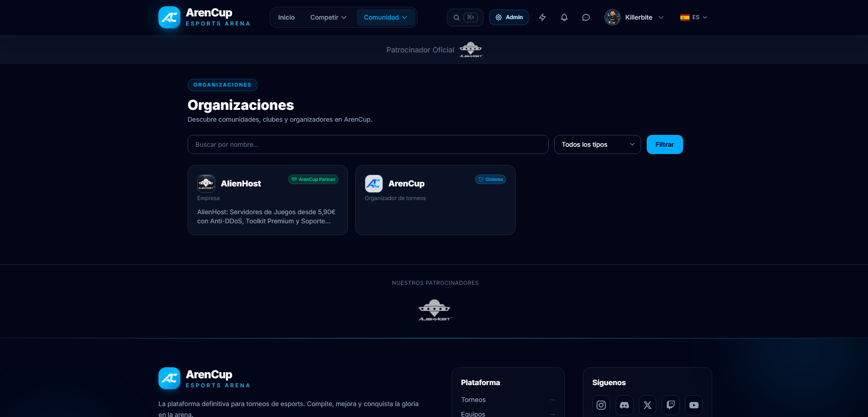Open the Killerbite user dropdown

tap(634, 17)
